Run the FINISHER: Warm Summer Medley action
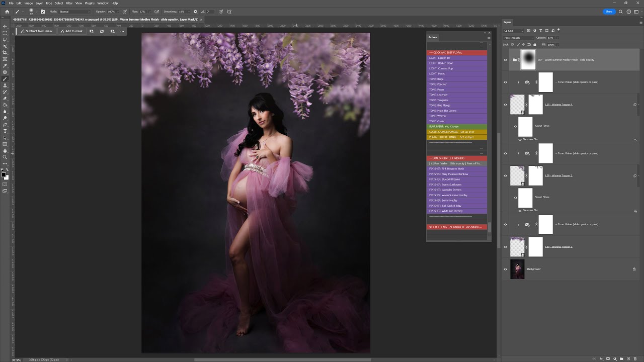Viewport: 644px width, 362px height. point(457,195)
